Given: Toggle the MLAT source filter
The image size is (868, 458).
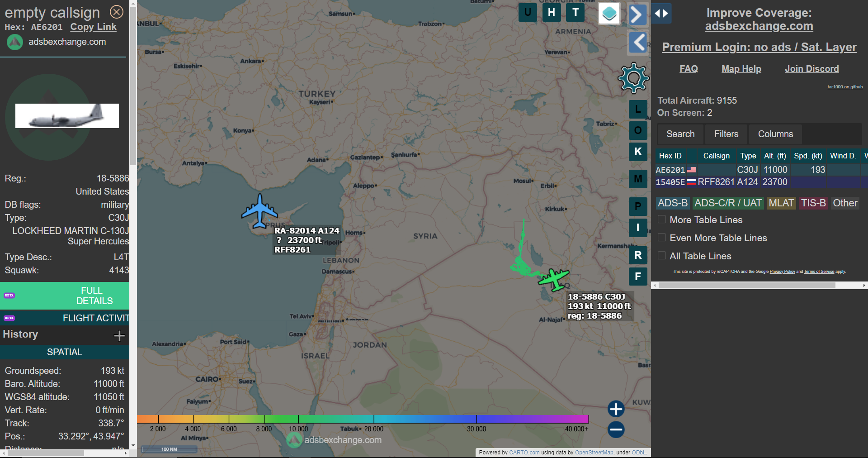Looking at the screenshot, I should click(781, 203).
